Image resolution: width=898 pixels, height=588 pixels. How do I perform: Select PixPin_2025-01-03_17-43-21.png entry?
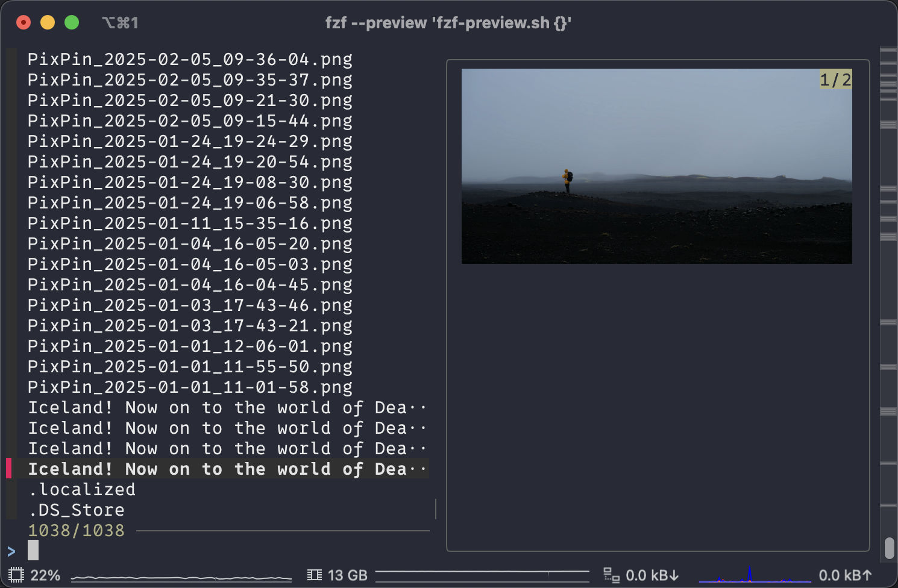tap(190, 325)
